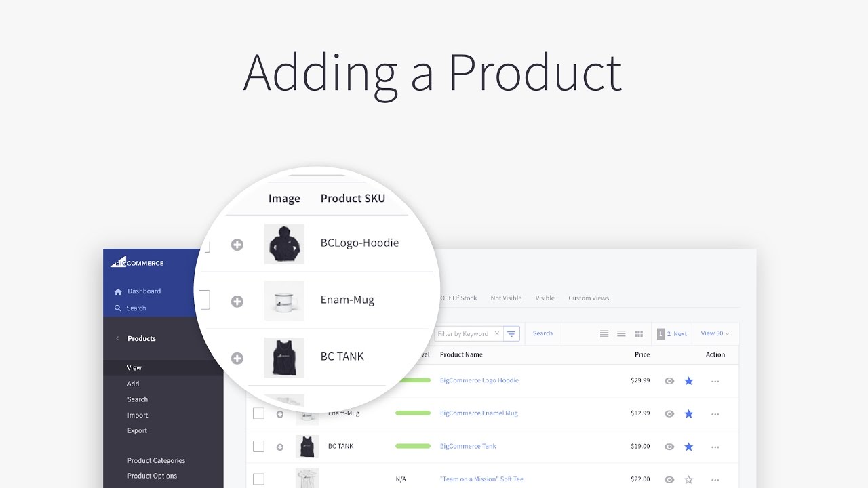Open the BigCommerce Logo Hoodie product link

(479, 380)
